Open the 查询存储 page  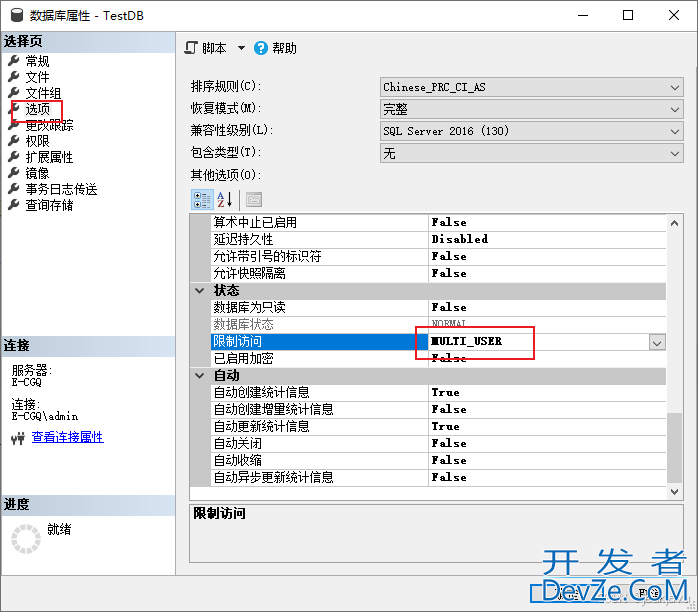click(x=49, y=205)
